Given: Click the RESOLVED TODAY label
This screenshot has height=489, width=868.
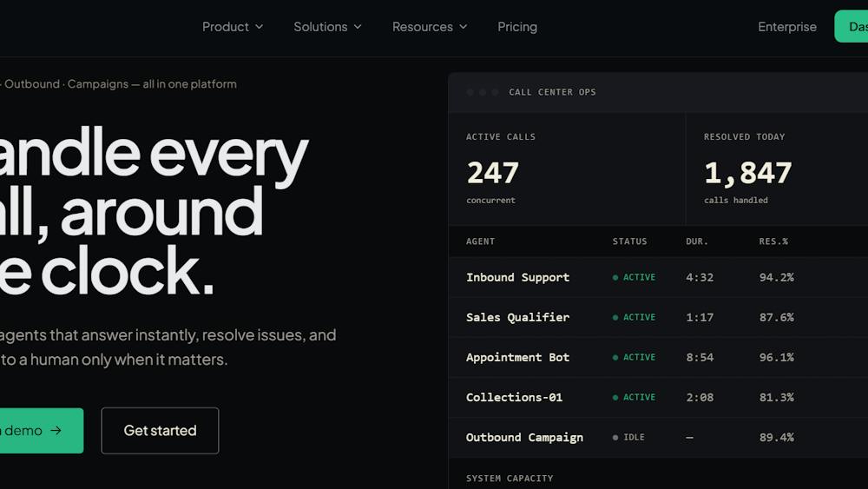Looking at the screenshot, I should pos(744,136).
